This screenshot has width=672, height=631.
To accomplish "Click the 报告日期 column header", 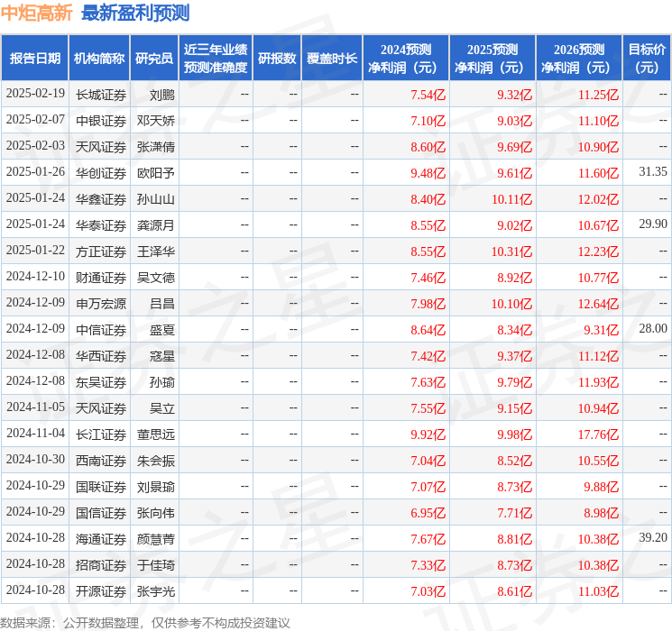I will pyautogui.click(x=34, y=59).
